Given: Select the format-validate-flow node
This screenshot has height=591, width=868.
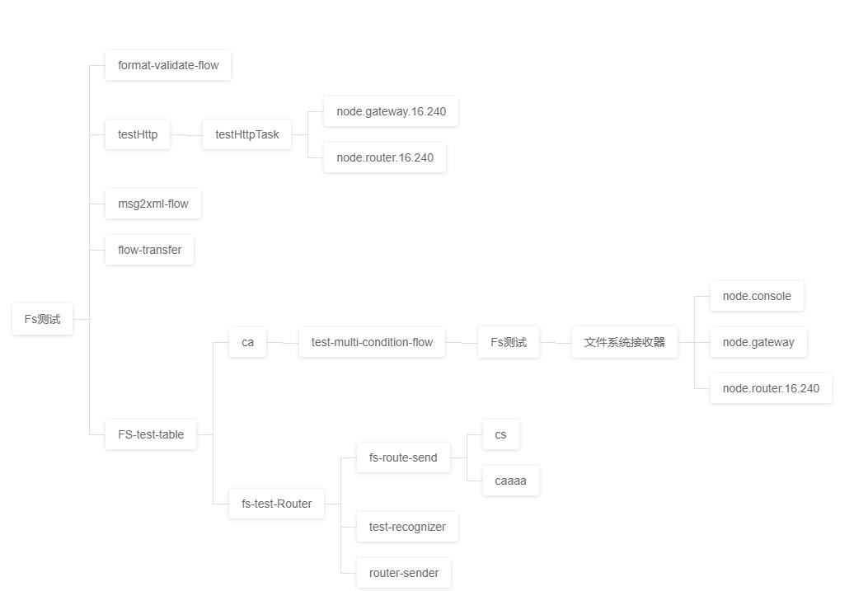Looking at the screenshot, I should pos(167,65).
